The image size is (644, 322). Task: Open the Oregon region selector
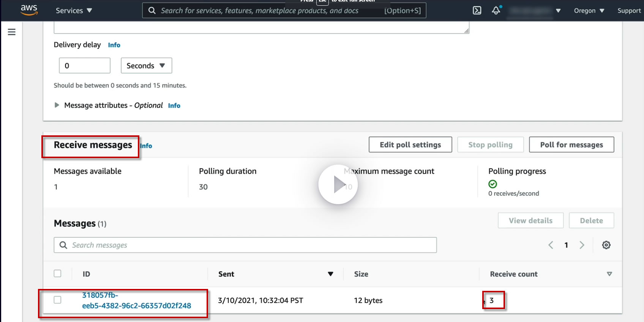click(x=589, y=11)
